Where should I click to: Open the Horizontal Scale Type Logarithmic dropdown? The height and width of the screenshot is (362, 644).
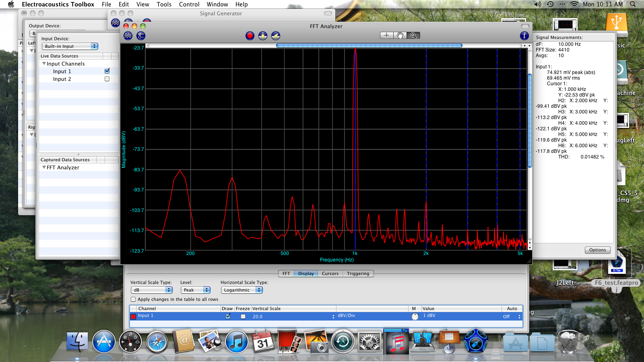(242, 290)
